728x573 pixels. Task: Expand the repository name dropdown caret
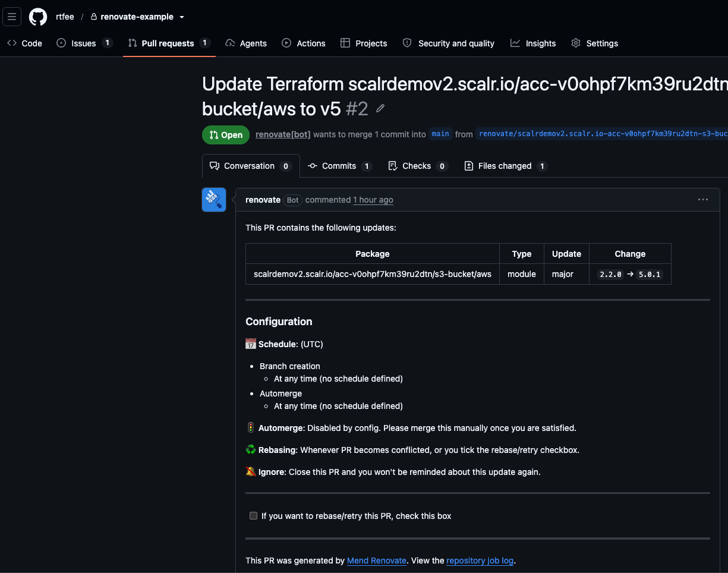(182, 17)
